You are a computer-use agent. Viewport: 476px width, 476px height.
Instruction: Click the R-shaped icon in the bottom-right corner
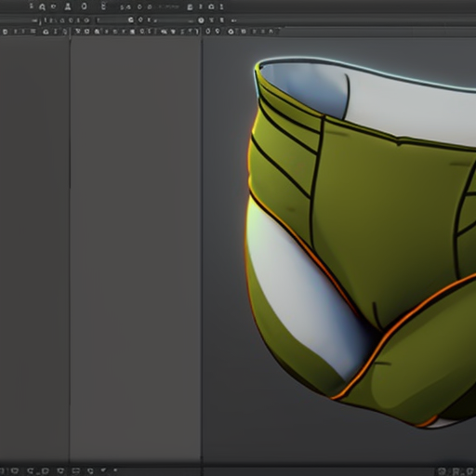(456, 471)
